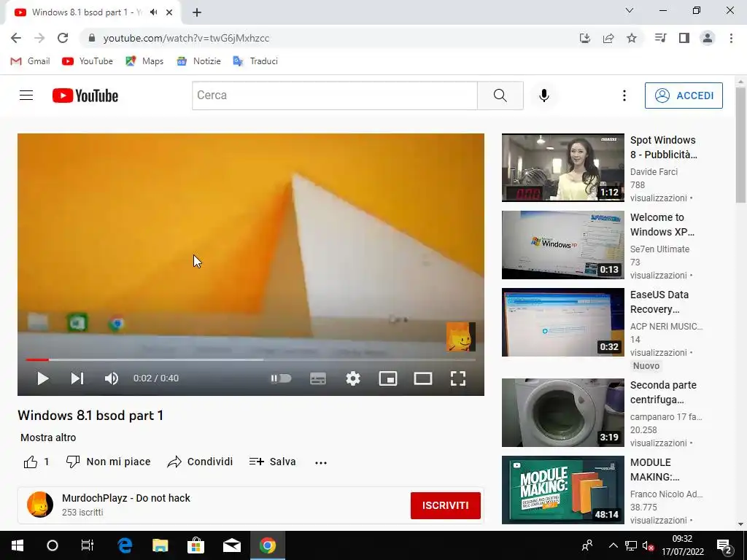Open MurdochPlayz - Do not hack channel link
747x560 pixels.
click(x=125, y=498)
